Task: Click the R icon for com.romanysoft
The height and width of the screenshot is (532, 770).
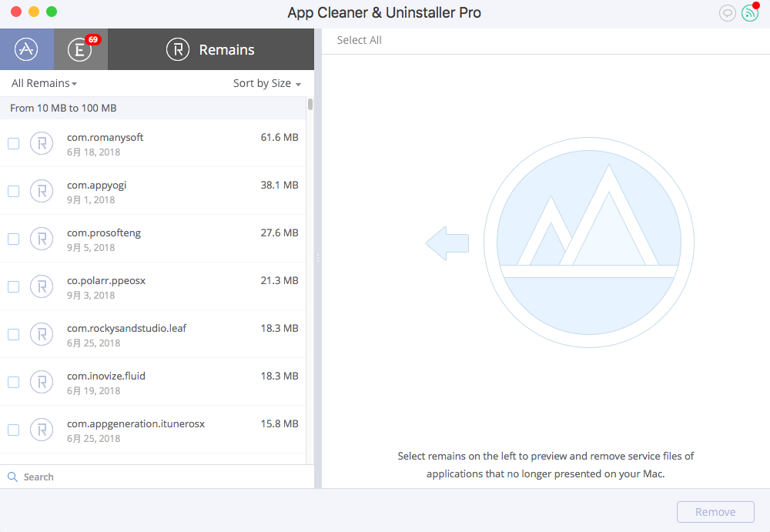Action: (42, 143)
